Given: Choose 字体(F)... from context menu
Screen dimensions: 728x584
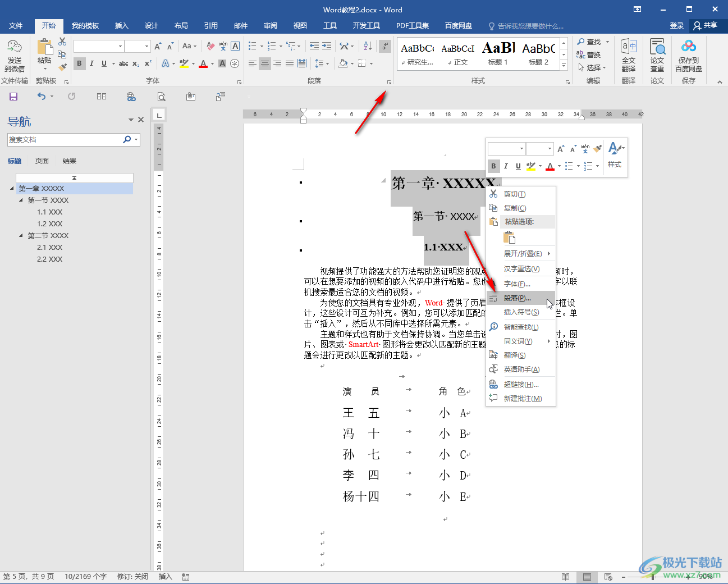Looking at the screenshot, I should tap(521, 284).
